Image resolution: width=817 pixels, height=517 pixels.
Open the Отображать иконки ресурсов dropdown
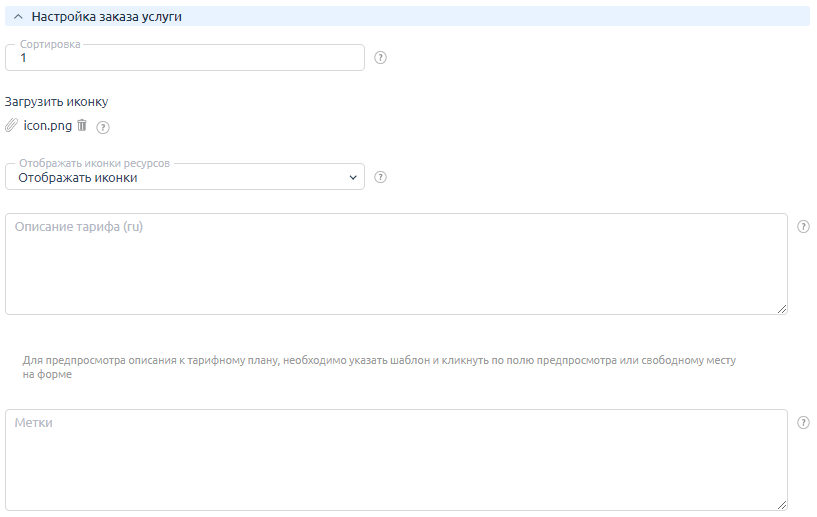click(185, 178)
